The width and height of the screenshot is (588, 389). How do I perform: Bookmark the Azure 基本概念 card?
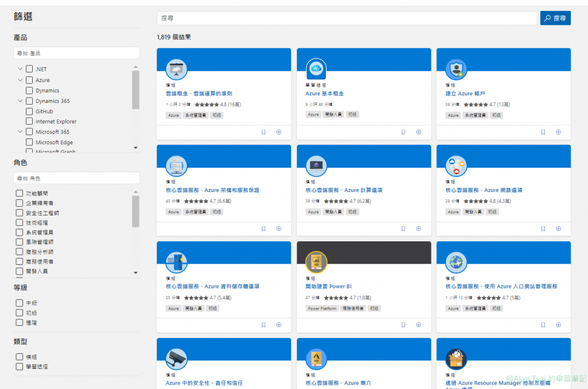click(403, 132)
